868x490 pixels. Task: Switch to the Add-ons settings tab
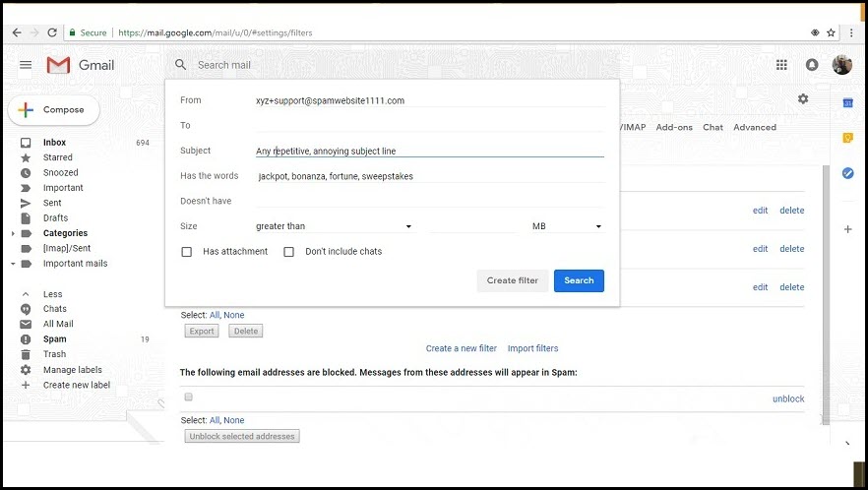[674, 127]
